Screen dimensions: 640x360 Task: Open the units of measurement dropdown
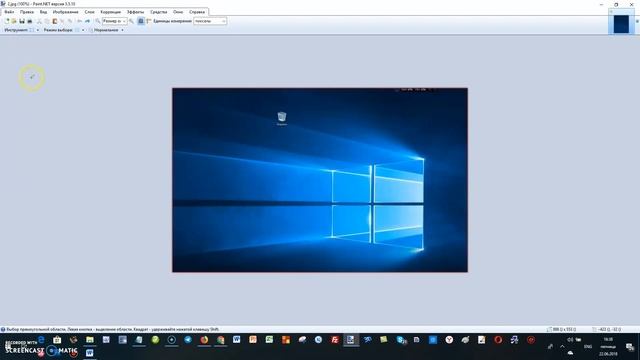coord(210,21)
